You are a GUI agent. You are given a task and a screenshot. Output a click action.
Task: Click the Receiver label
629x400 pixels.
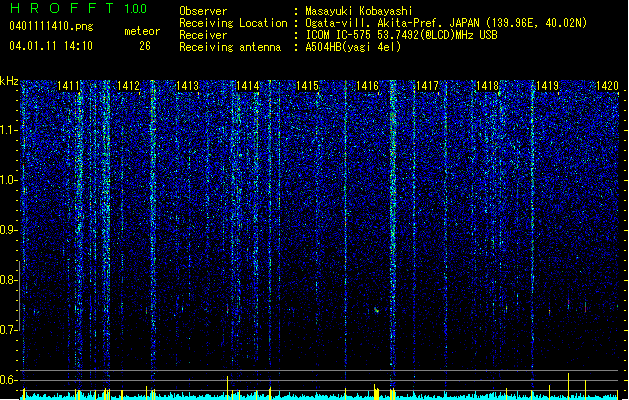(x=203, y=35)
